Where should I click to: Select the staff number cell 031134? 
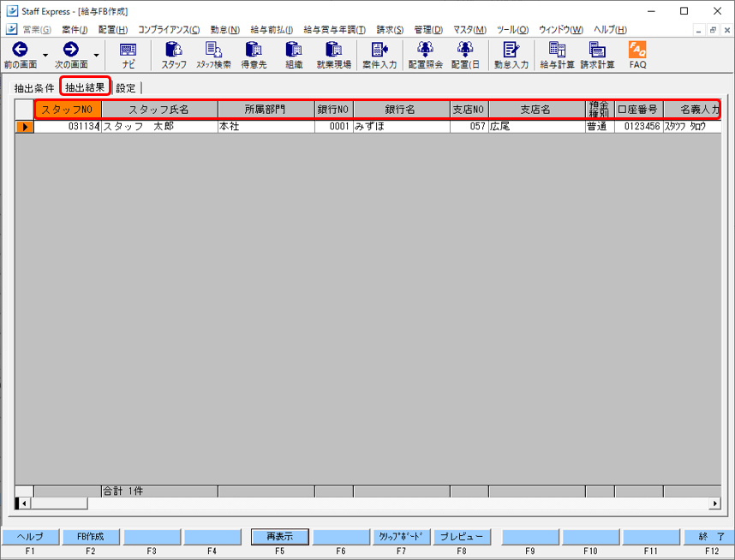[x=68, y=127]
